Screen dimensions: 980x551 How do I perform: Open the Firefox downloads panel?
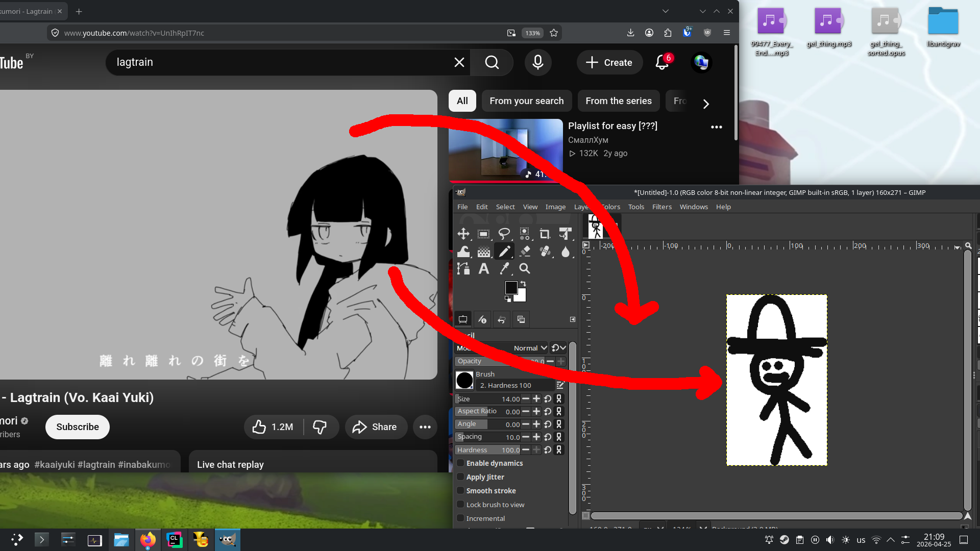630,33
